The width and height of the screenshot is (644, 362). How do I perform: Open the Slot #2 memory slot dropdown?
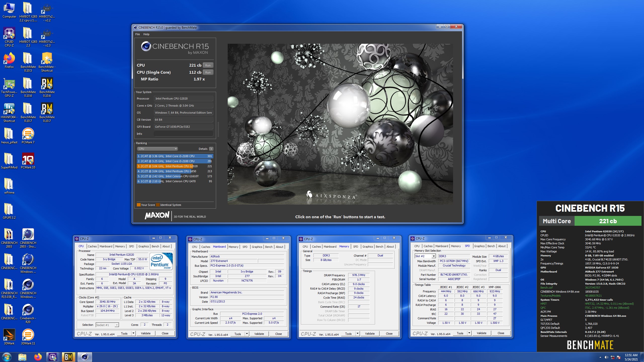pos(425,256)
